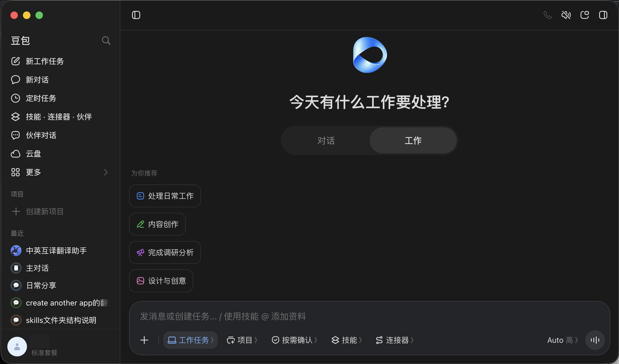The width and height of the screenshot is (619, 364).
Task: Click 创建新项目 link
Action: (45, 211)
